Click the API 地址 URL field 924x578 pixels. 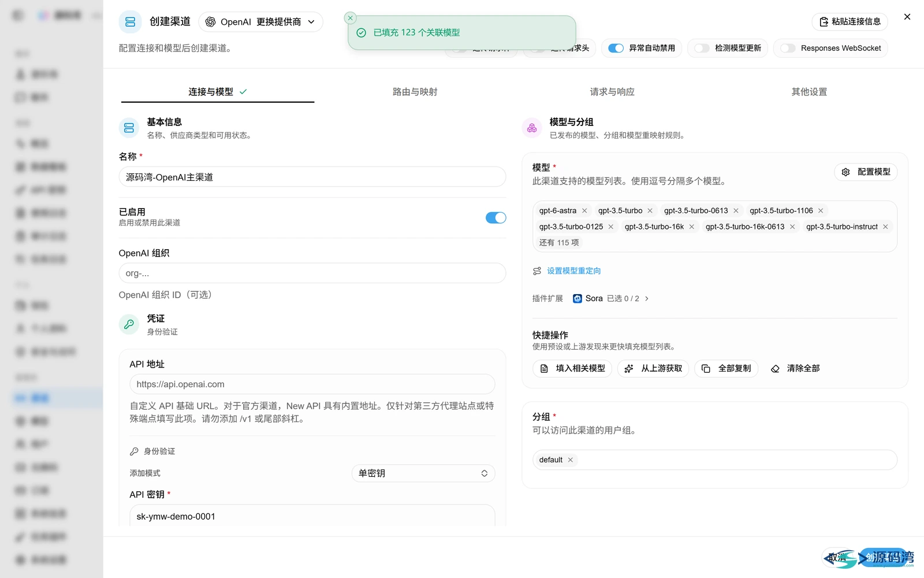(312, 384)
